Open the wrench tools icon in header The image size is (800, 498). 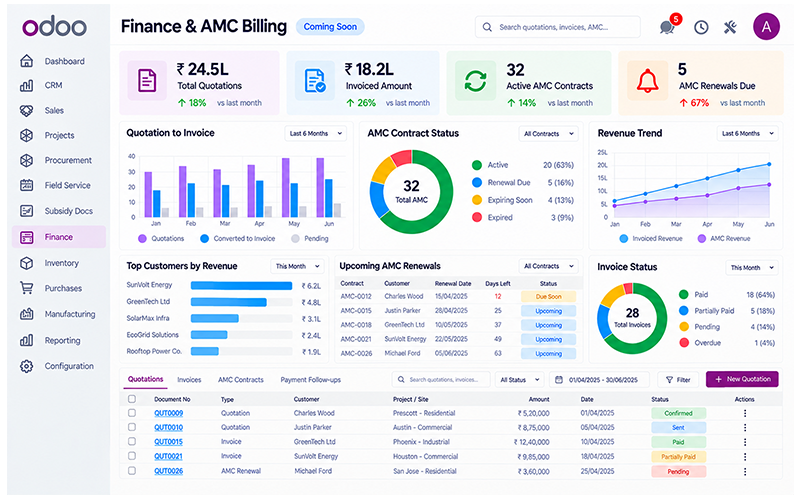click(x=730, y=27)
